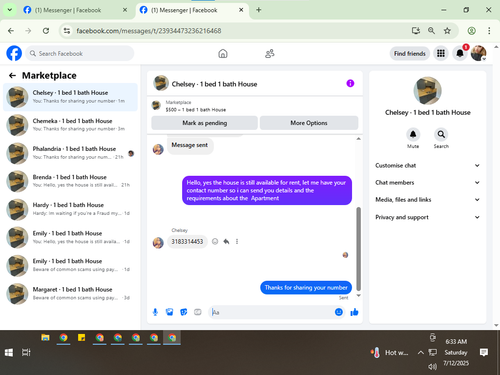This screenshot has height=375, width=500.
Task: Open the notifications bell in header
Action: (x=460, y=53)
